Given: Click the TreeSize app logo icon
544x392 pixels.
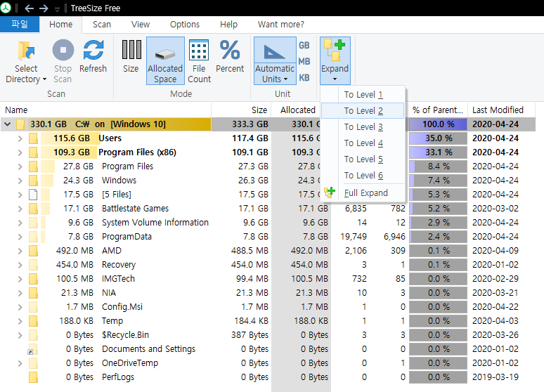Looking at the screenshot, I should [x=6, y=8].
